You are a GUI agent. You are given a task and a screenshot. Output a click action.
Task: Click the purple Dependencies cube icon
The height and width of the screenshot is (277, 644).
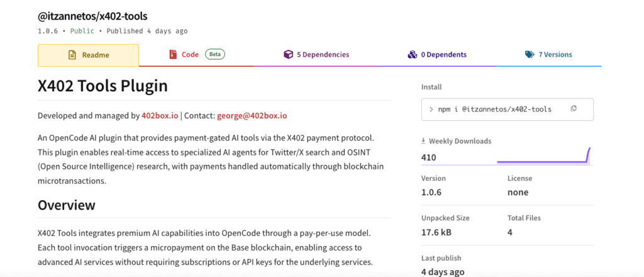(288, 55)
